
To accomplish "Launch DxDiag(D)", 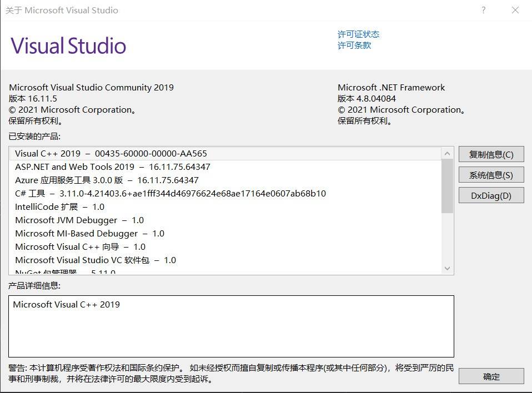I will point(491,195).
